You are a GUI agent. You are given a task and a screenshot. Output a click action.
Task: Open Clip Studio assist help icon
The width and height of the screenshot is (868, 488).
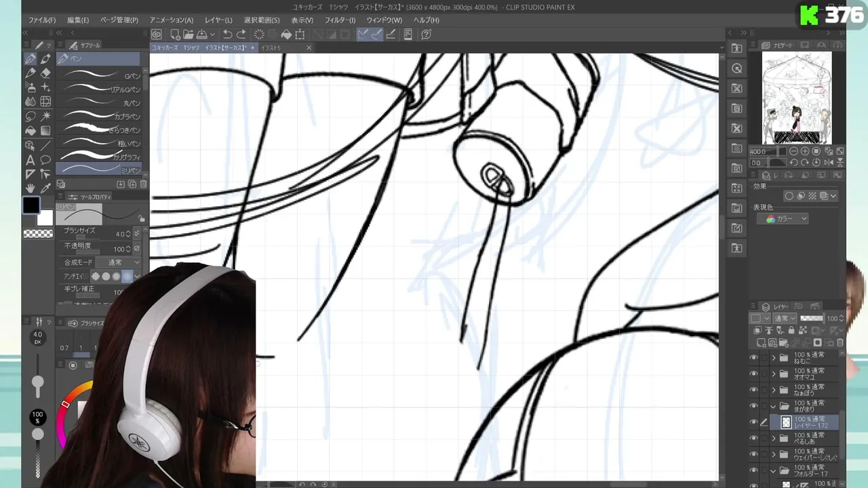coord(426,35)
